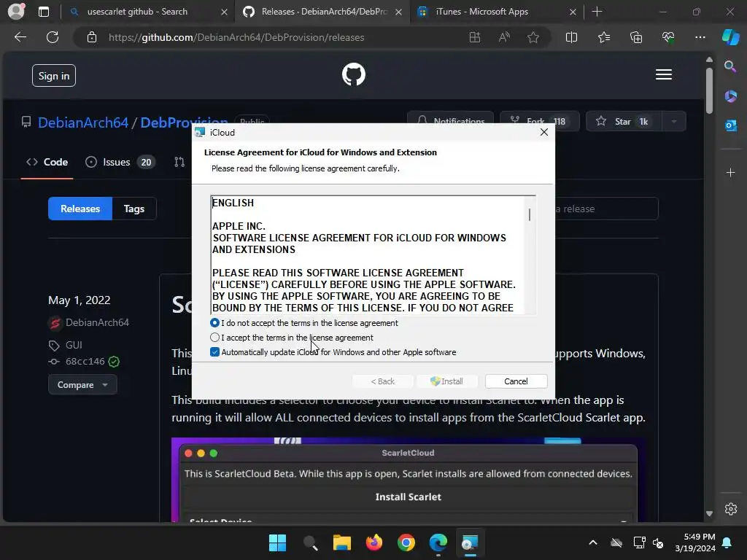Close the iTunes - Microsoft Apps tab

point(573,12)
